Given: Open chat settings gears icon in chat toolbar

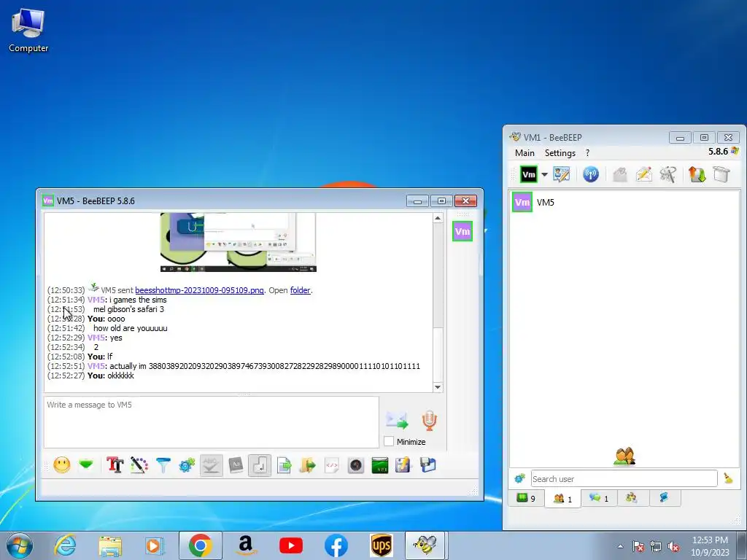Looking at the screenshot, I should point(187,464).
